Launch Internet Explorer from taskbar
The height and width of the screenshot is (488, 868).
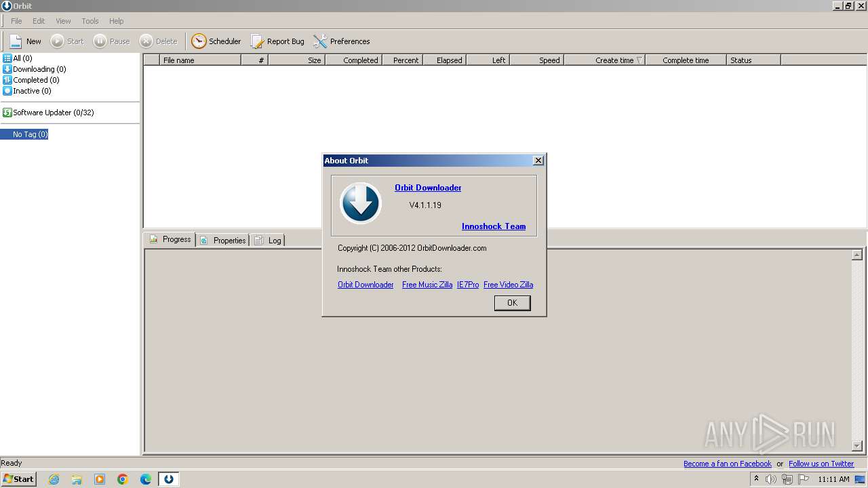click(54, 479)
